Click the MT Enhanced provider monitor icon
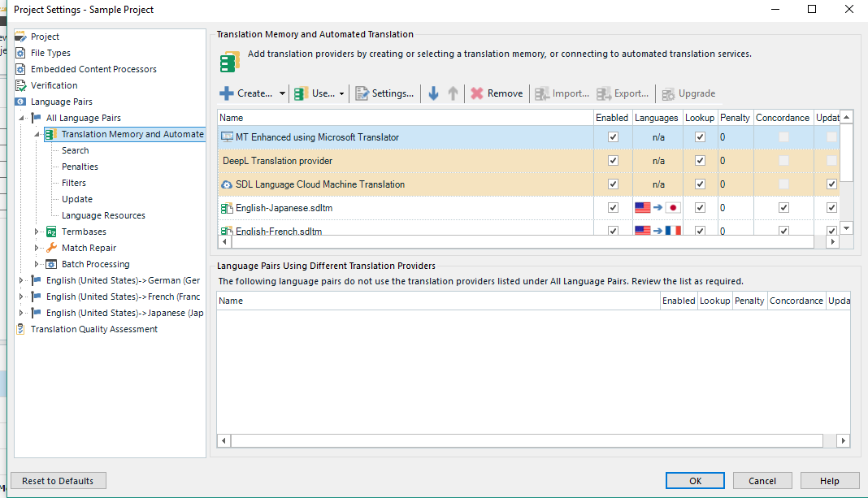868x498 pixels. click(x=227, y=137)
